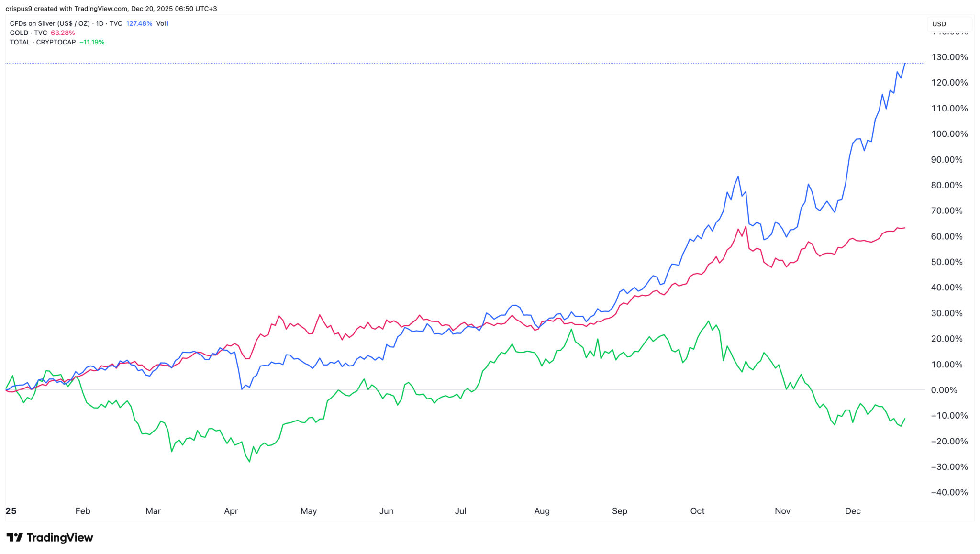Select the TOTAL CRYPTOCAP legend entry

(x=43, y=42)
